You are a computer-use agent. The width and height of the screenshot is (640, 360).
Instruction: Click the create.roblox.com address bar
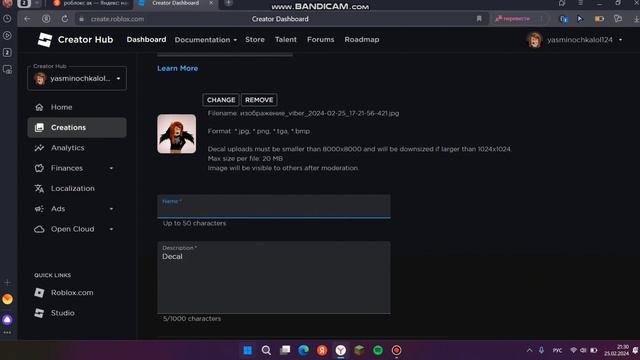tap(118, 19)
